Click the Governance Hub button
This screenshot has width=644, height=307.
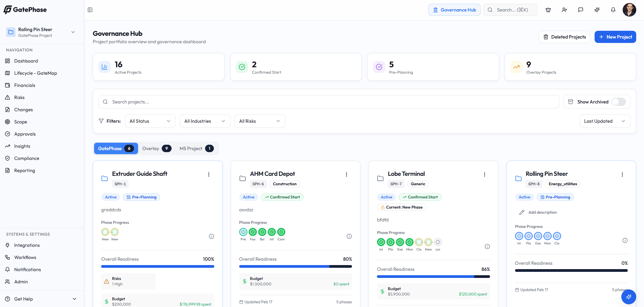pyautogui.click(x=454, y=10)
